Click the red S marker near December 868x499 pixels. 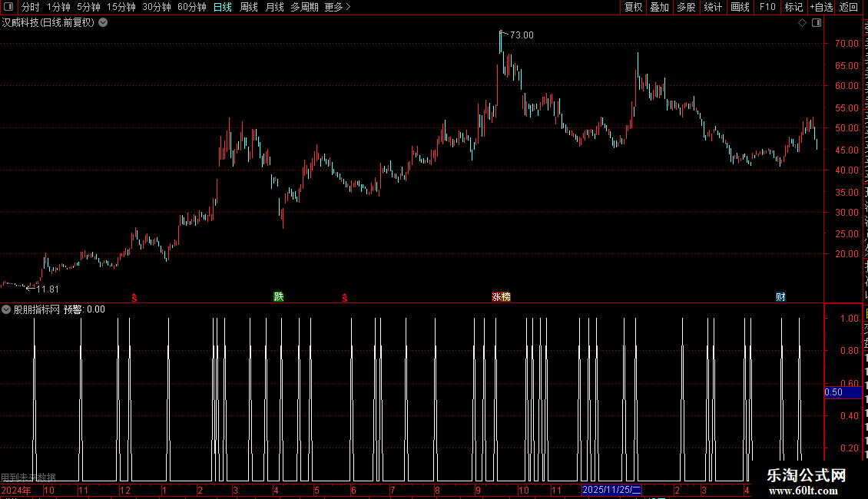click(x=134, y=298)
